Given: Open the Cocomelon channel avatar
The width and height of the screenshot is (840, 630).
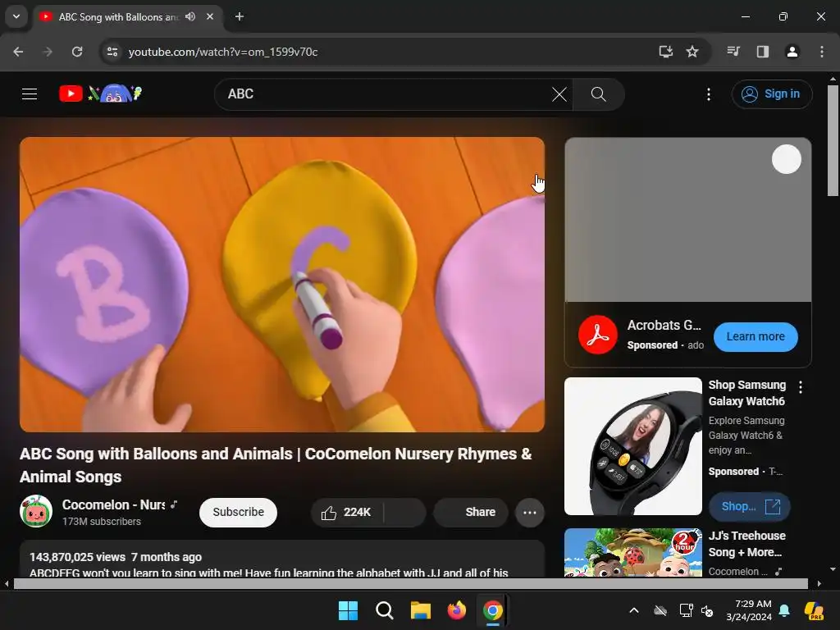Looking at the screenshot, I should coord(36,511).
